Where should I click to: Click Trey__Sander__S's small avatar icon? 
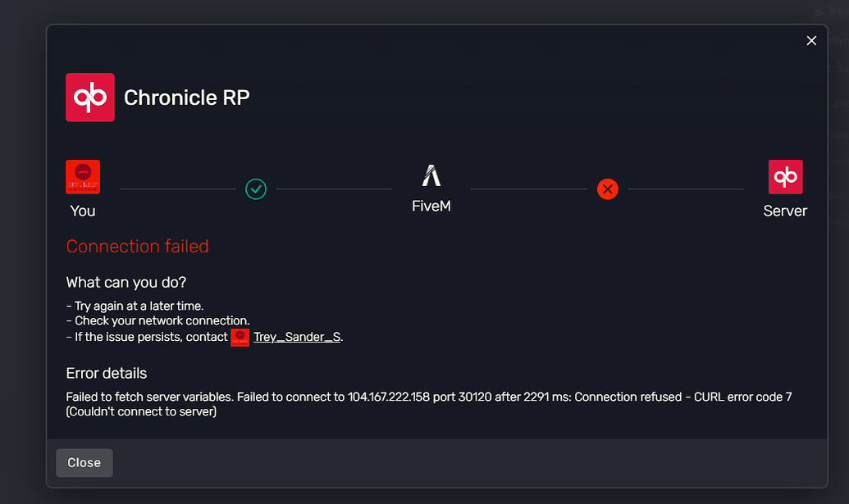pyautogui.click(x=240, y=337)
